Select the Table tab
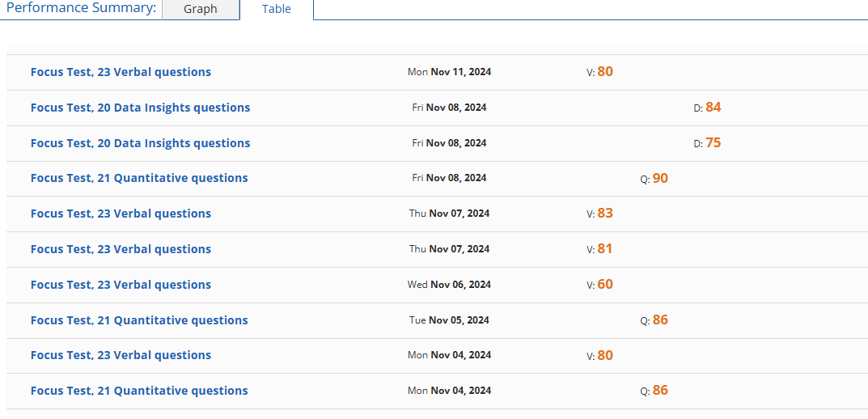The height and width of the screenshot is (419, 868). pos(277,10)
